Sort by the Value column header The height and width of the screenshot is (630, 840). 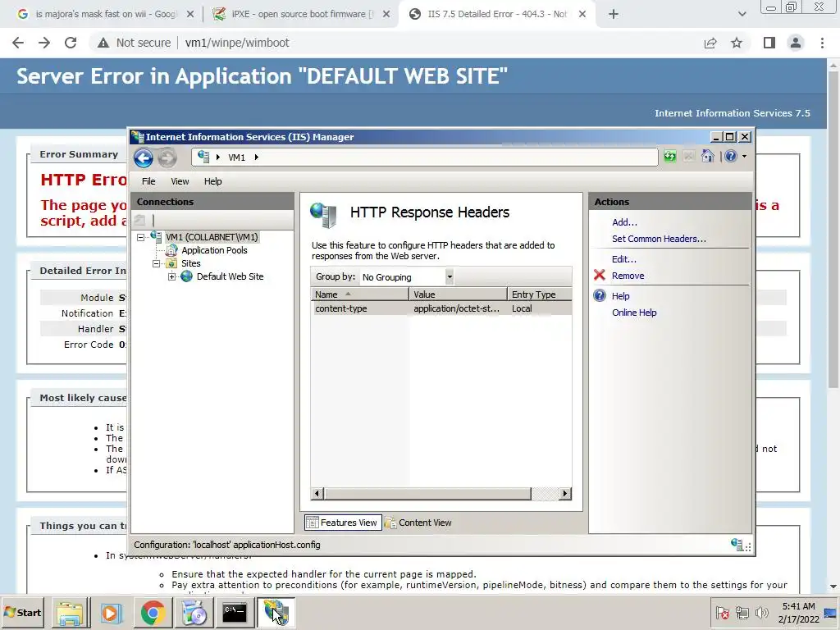pyautogui.click(x=458, y=294)
